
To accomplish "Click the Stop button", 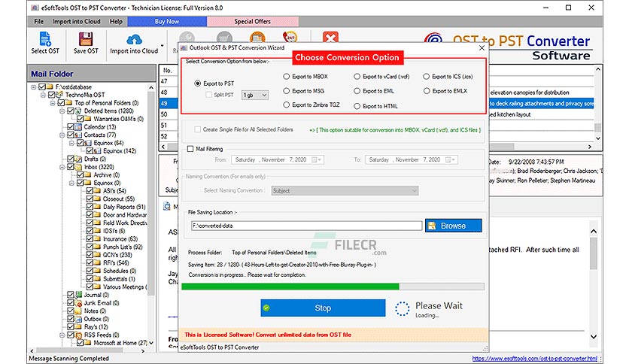I will pyautogui.click(x=323, y=308).
